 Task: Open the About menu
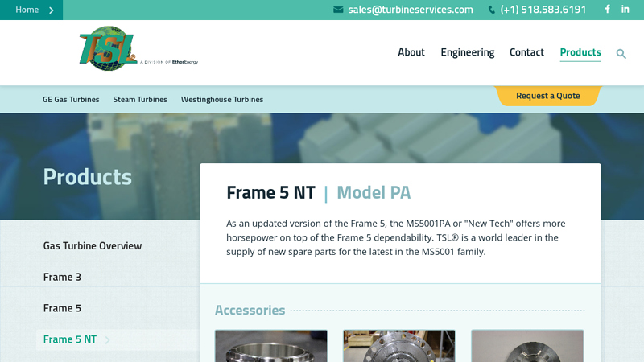pos(411,52)
